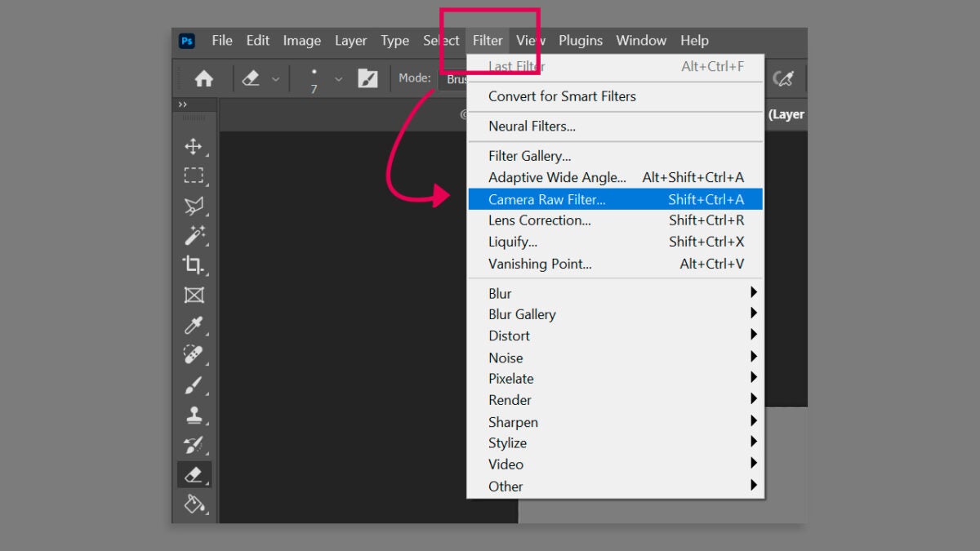Open the Plugins menu
The image size is (980, 551).
[581, 41]
